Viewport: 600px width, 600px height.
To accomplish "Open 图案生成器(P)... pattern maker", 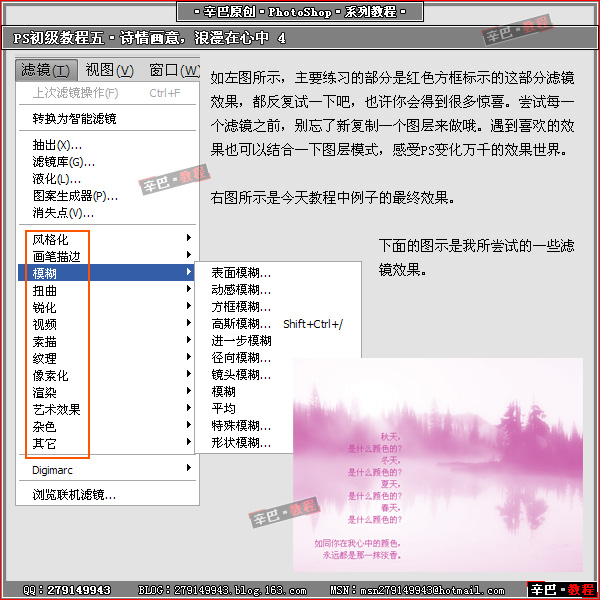I will point(75,195).
